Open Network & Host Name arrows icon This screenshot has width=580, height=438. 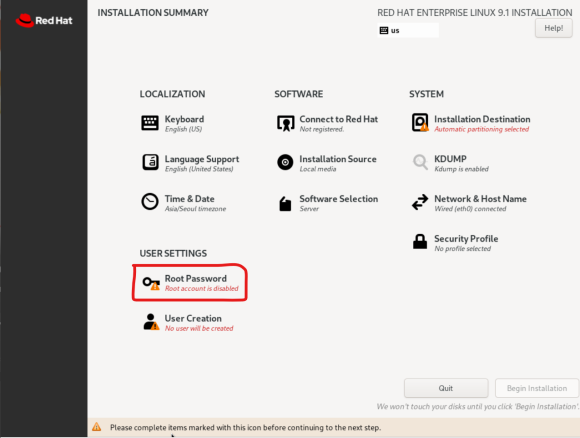tap(420, 202)
